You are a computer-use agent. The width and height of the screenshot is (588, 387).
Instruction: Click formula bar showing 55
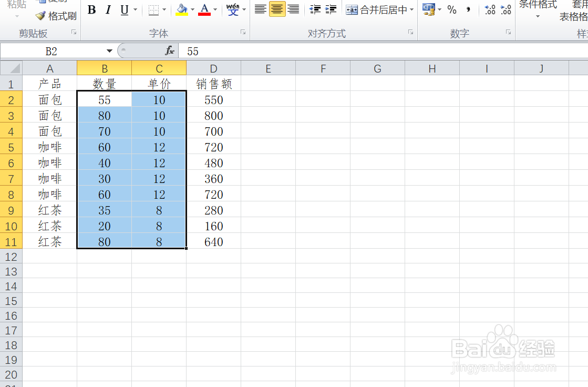pos(383,51)
